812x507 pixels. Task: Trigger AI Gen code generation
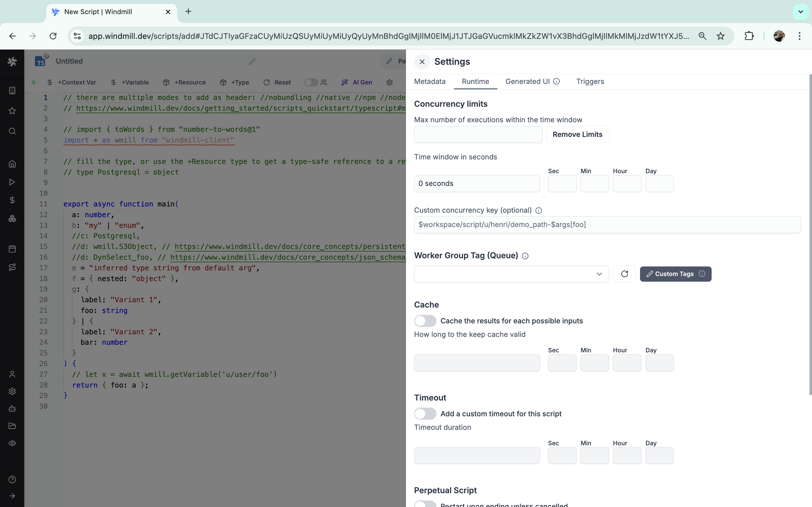coord(357,82)
